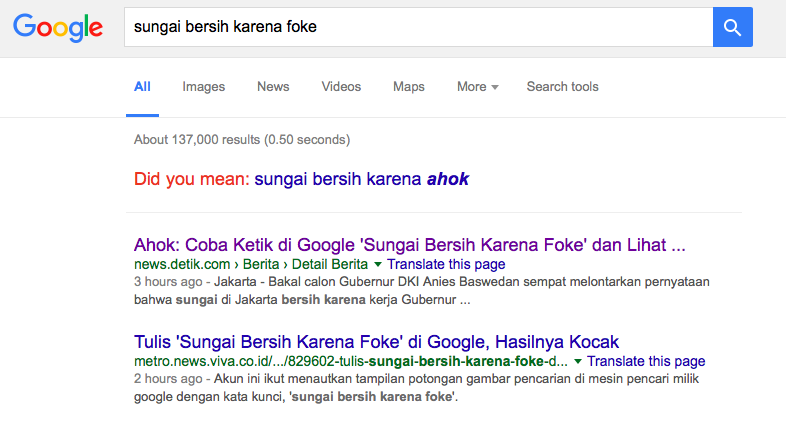The image size is (786, 429).
Task: Open the 'Ahok: Coba Ketik di Google' result
Action: (410, 245)
